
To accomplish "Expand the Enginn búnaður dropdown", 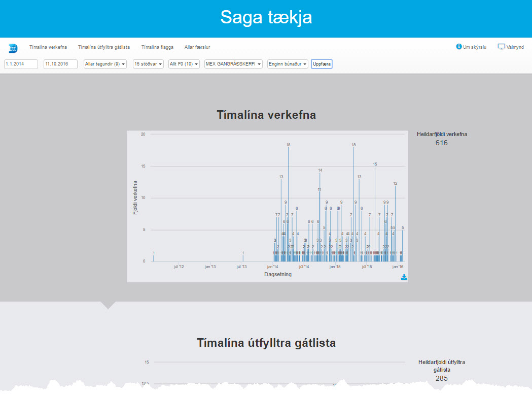I will (288, 64).
